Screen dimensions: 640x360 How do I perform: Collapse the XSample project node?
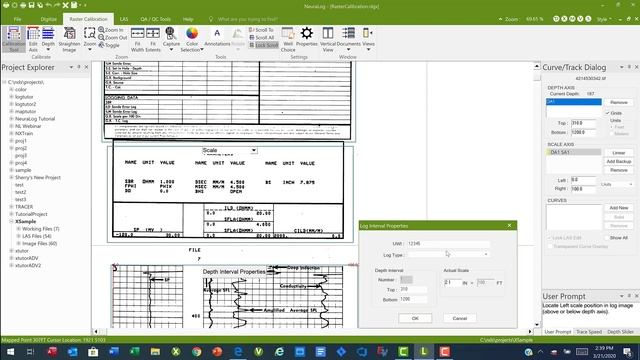[x=11, y=221]
